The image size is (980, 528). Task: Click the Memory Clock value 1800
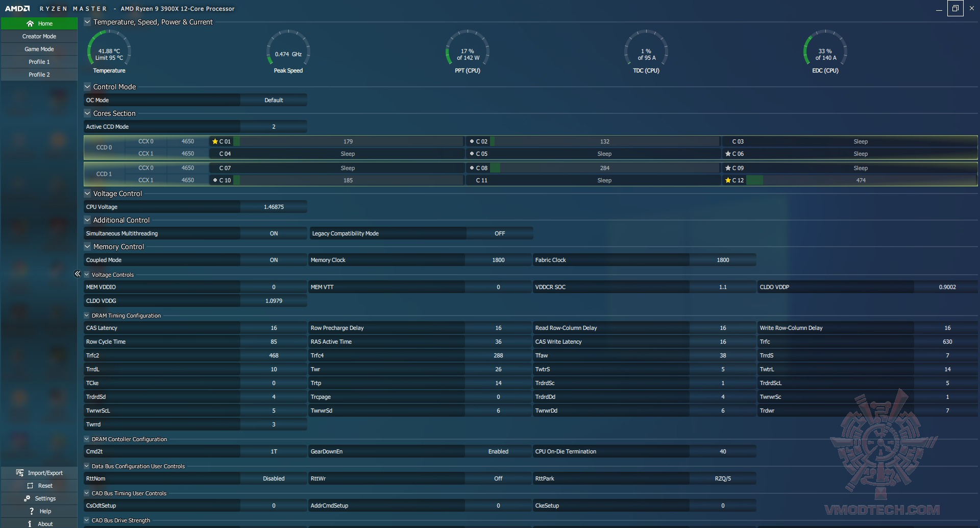(x=498, y=260)
